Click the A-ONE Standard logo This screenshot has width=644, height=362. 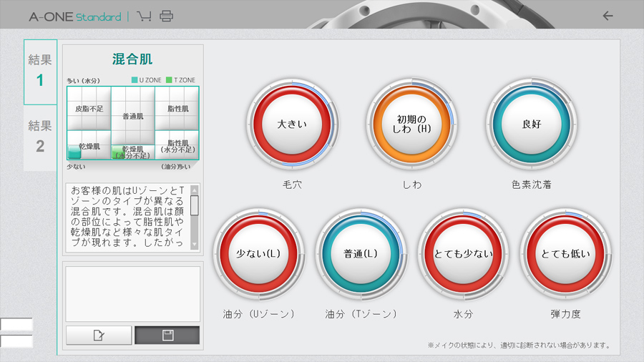pyautogui.click(x=75, y=16)
